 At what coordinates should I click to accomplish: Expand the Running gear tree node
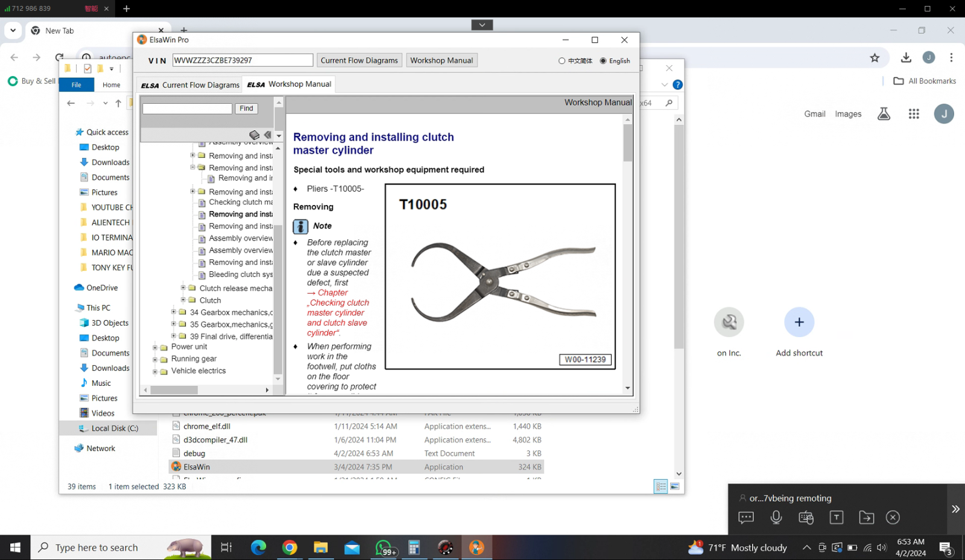155,359
